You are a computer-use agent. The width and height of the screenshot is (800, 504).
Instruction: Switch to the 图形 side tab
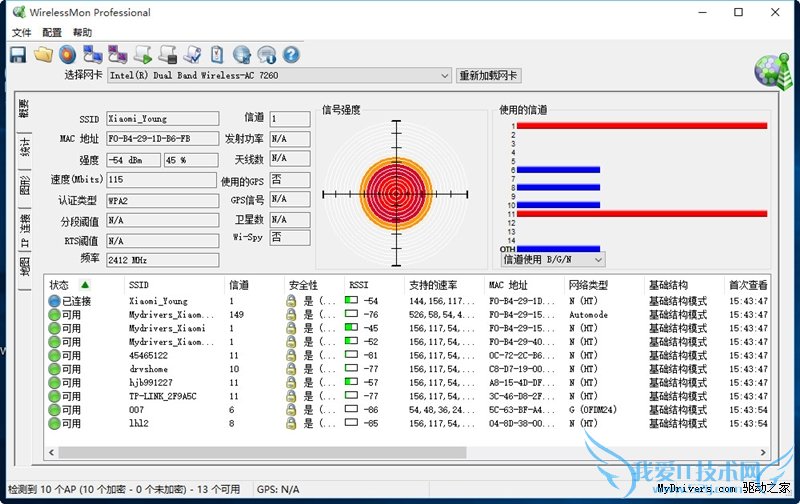click(x=24, y=185)
